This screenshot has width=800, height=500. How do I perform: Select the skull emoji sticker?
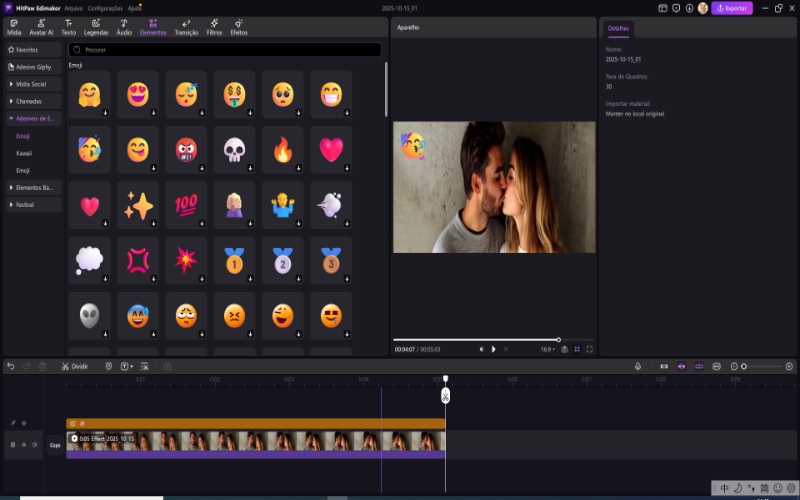coord(234,150)
